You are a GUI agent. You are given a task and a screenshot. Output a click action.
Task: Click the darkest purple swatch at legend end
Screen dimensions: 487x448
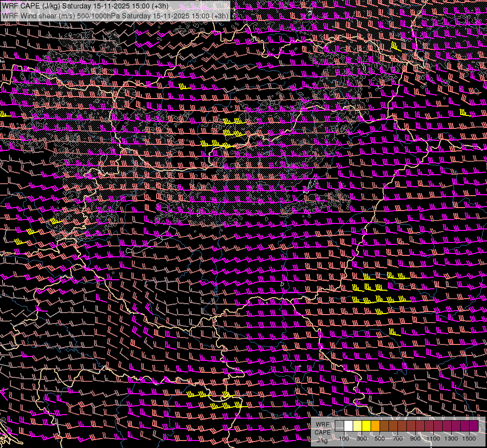pyautogui.click(x=474, y=426)
